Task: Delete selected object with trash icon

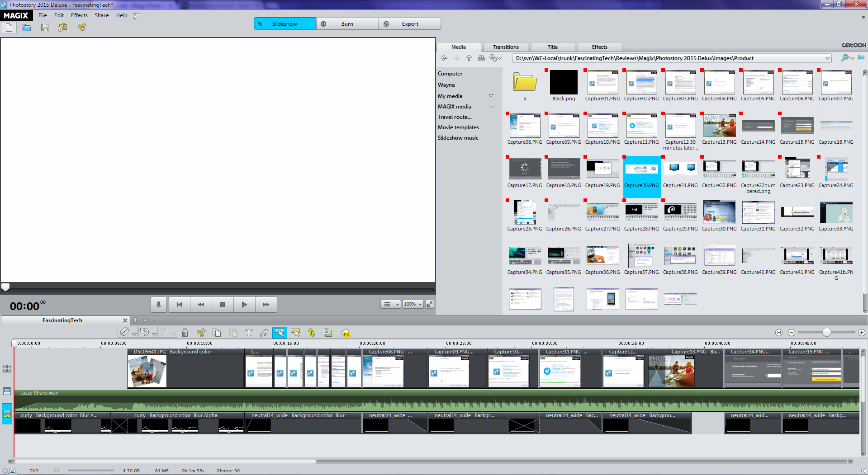Action: point(185,333)
